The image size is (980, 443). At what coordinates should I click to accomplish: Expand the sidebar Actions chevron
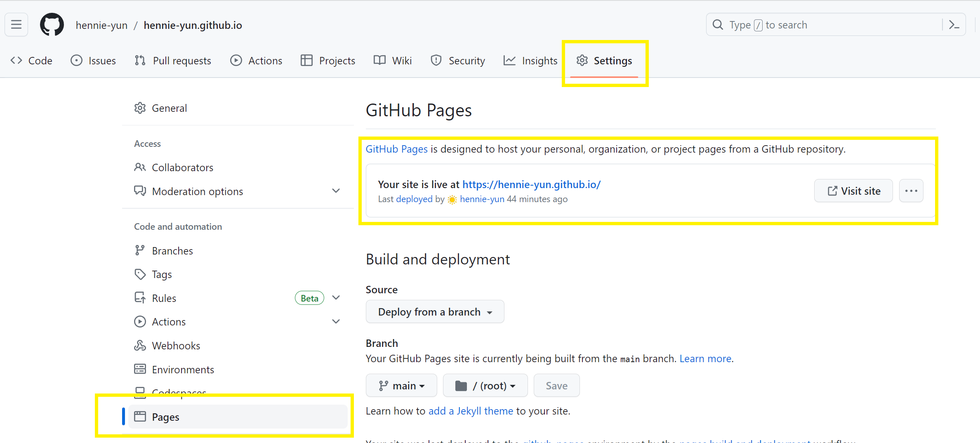(x=336, y=321)
